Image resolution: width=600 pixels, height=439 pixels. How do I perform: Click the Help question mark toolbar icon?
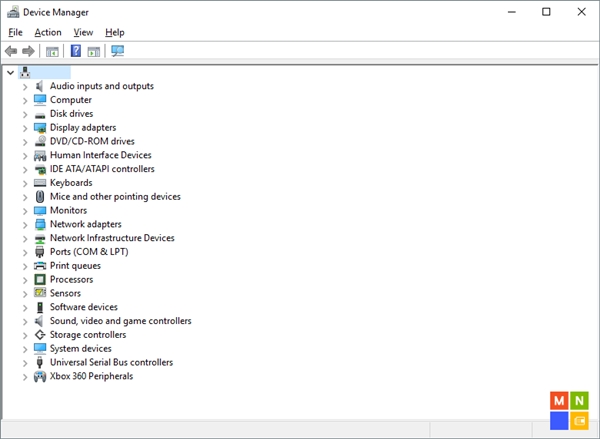[75, 51]
